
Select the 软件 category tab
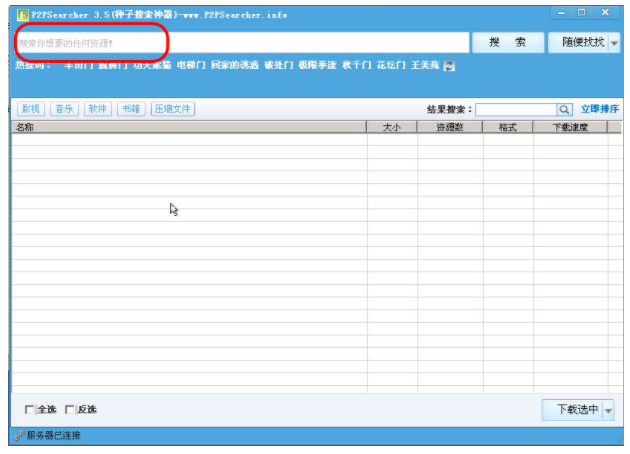(98, 109)
